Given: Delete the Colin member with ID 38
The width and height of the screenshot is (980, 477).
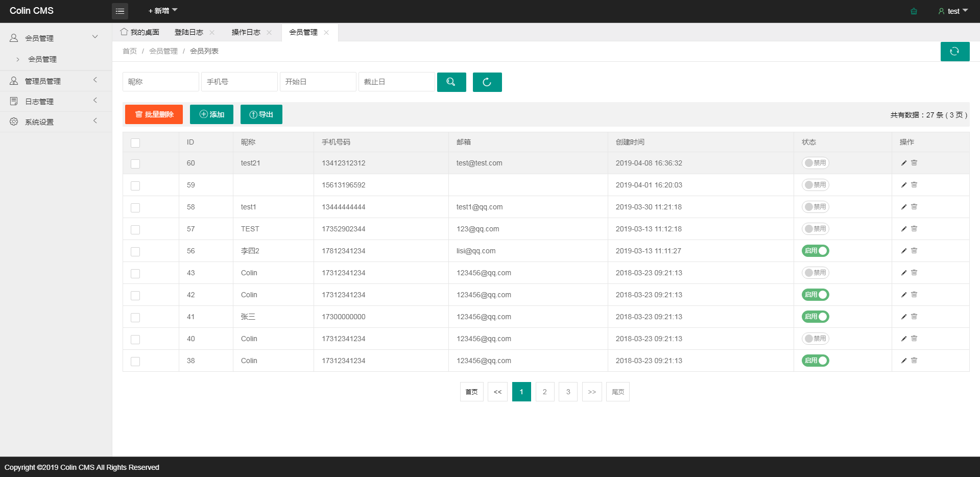Looking at the screenshot, I should coord(914,361).
